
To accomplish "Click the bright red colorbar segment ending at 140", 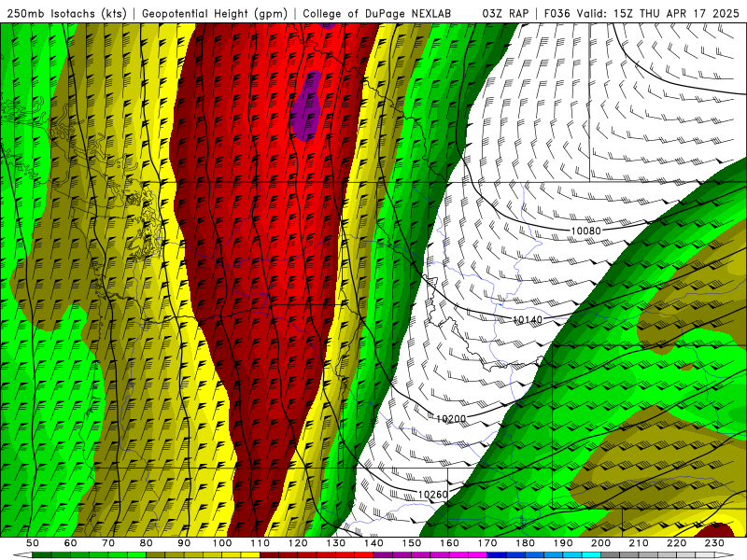I will pyautogui.click(x=364, y=555).
